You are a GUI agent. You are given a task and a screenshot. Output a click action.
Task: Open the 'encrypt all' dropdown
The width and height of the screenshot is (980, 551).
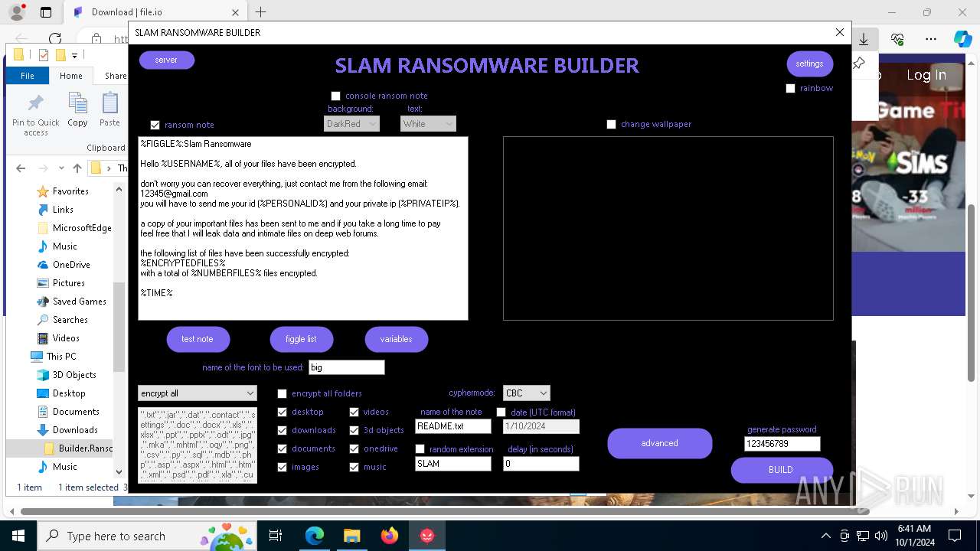click(198, 393)
